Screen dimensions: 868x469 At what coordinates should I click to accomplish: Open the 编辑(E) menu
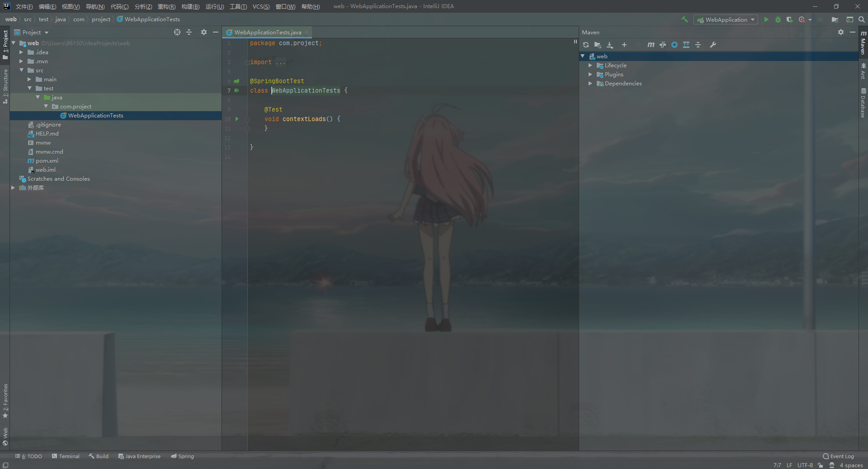(x=47, y=6)
